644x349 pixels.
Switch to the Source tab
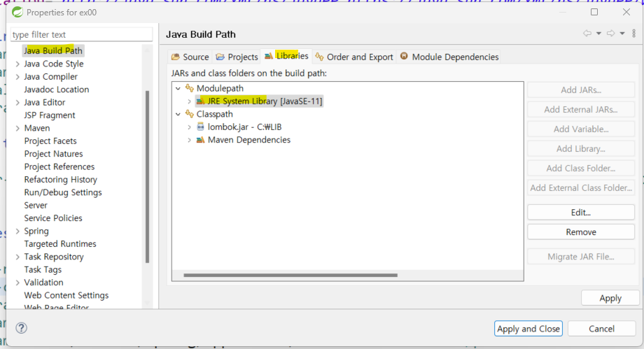(x=190, y=57)
